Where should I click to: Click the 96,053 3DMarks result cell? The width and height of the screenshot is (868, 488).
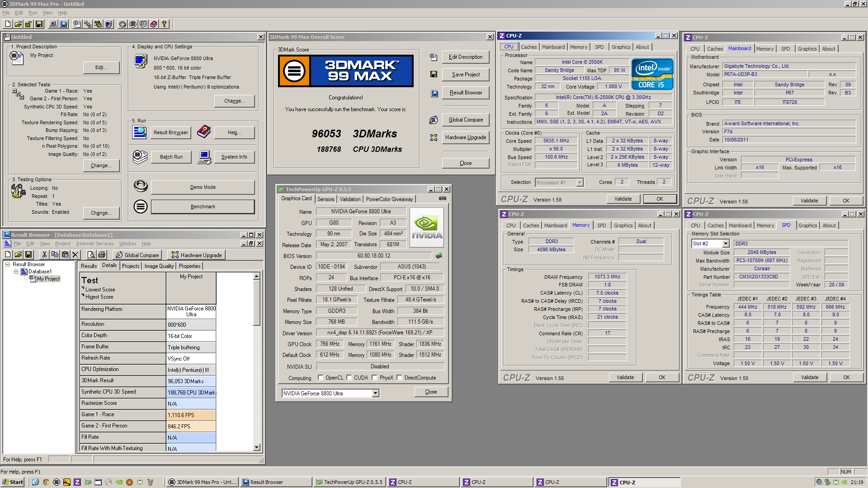191,381
